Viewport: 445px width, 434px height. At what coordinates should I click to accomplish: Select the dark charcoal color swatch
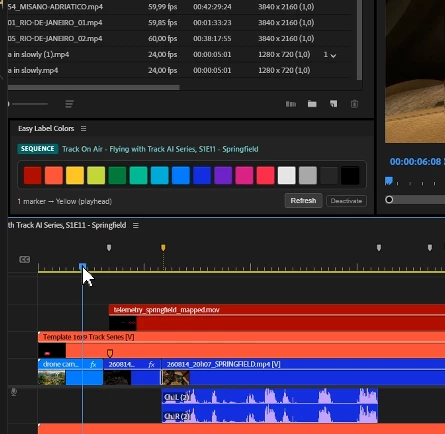[329, 175]
